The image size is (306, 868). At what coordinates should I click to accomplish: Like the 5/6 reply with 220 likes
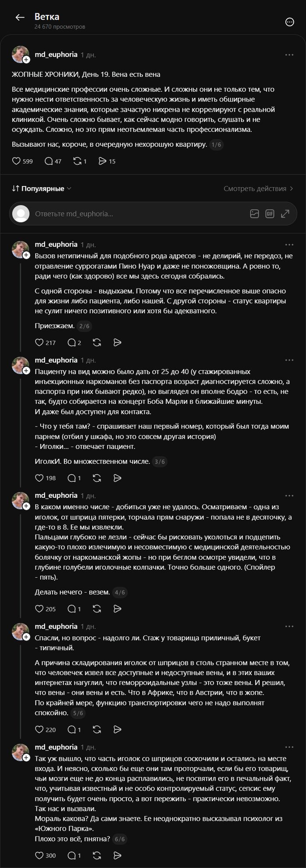pyautogui.click(x=45, y=730)
